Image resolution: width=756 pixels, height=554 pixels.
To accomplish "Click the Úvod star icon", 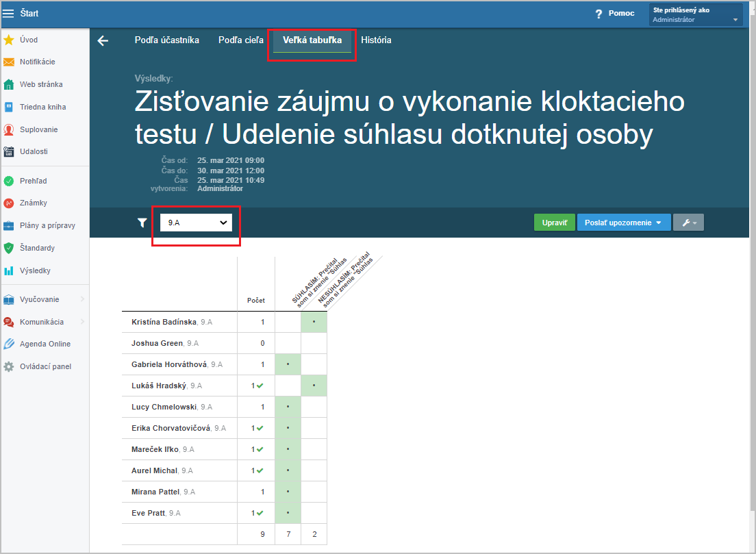I will pyautogui.click(x=9, y=40).
